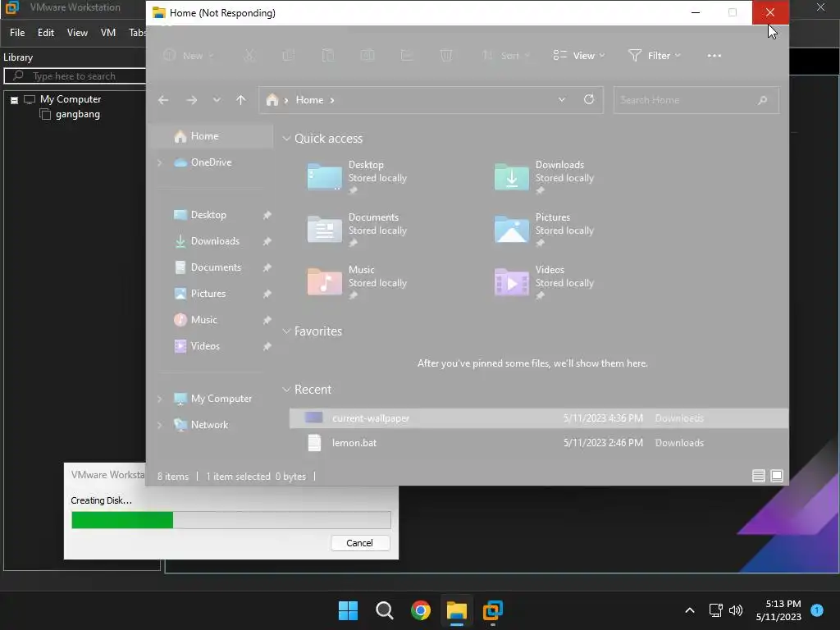Open the View dropdown
Image resolution: width=840 pixels, height=630 pixels.
tap(579, 56)
